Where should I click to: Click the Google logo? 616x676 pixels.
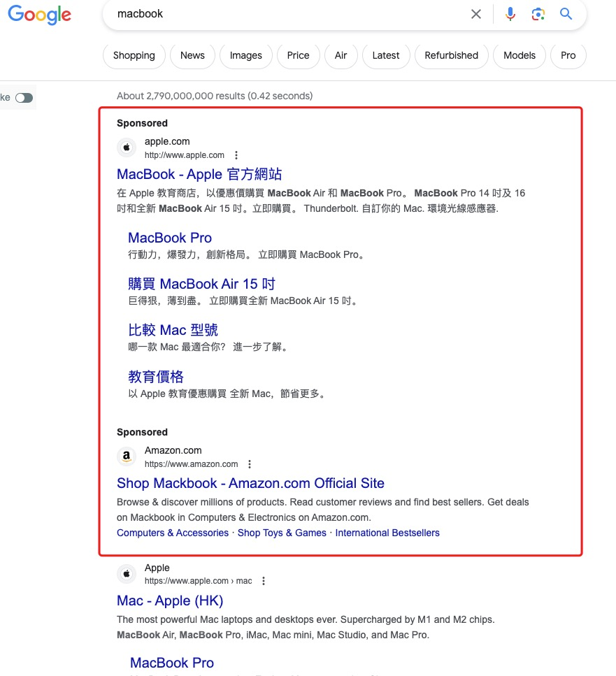40,15
